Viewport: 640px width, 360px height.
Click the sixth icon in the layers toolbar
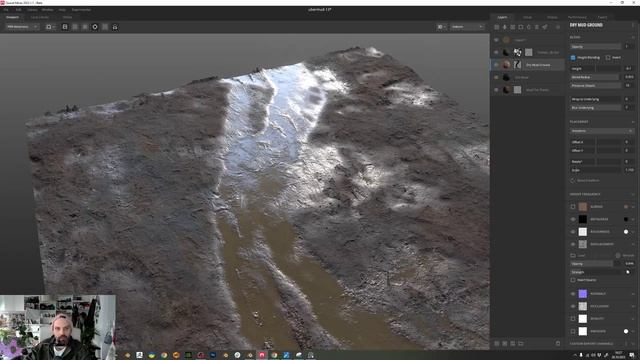coord(537,27)
